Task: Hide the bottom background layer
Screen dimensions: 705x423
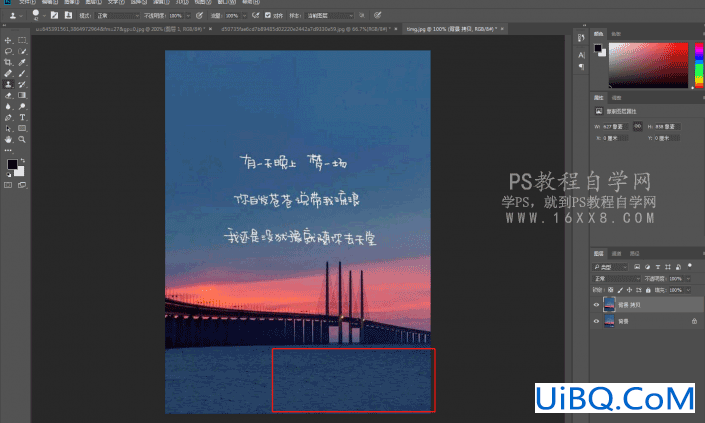Action: pyautogui.click(x=596, y=321)
